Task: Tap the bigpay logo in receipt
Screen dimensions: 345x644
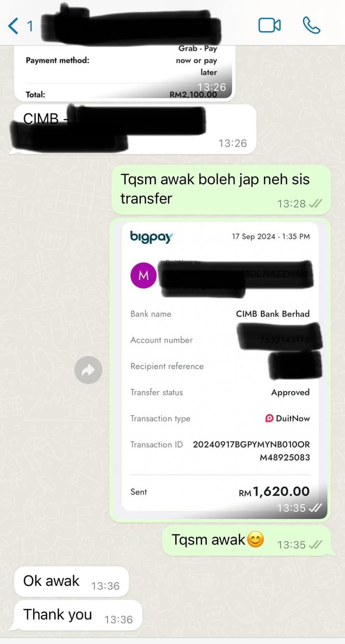Action: click(x=151, y=237)
